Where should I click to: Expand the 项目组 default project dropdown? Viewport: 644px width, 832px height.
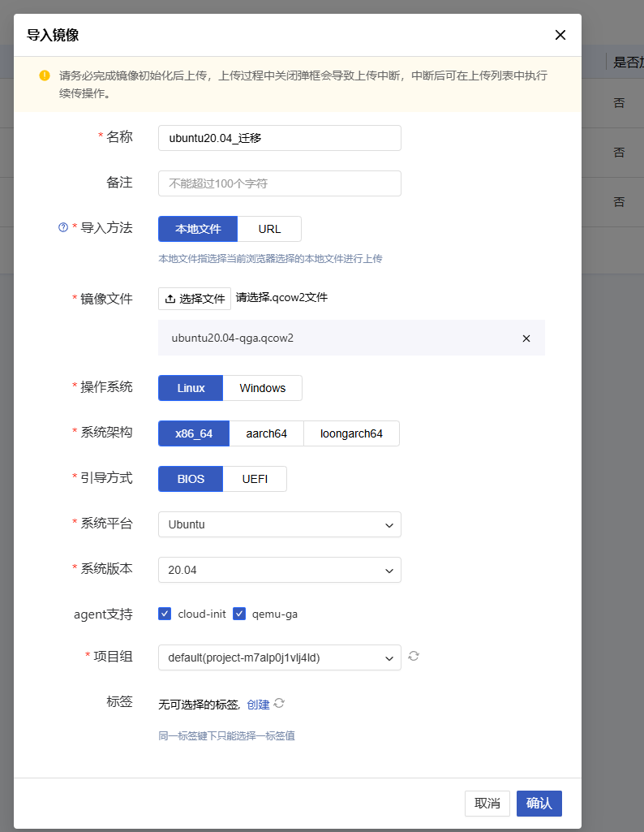tap(279, 657)
